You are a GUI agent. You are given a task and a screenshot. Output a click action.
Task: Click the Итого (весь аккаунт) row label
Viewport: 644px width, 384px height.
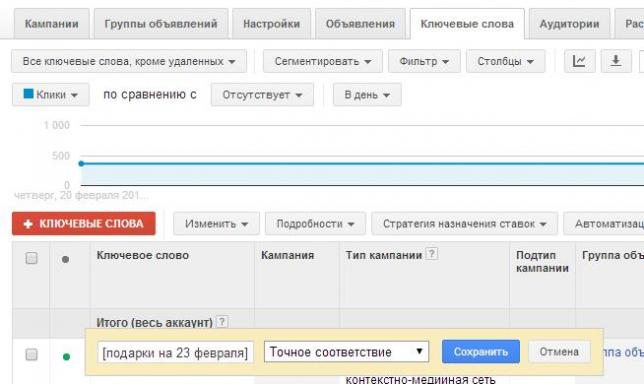coord(154,322)
